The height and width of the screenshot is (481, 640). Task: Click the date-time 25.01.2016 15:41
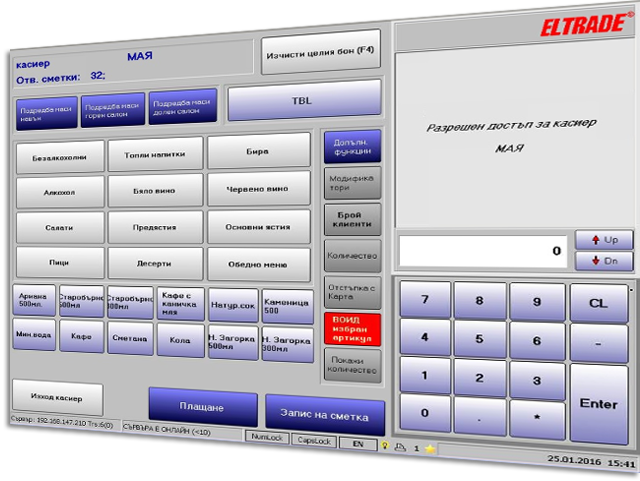[591, 461]
